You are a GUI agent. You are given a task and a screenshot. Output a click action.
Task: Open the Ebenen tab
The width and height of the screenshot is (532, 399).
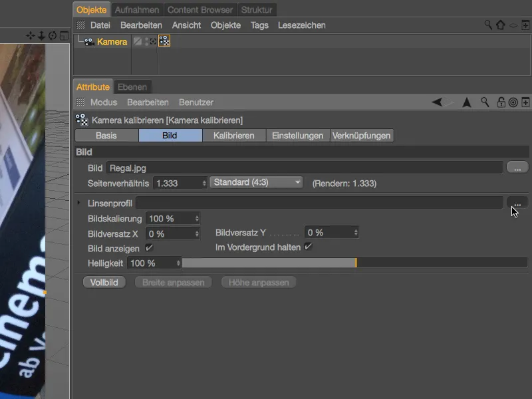tap(132, 87)
